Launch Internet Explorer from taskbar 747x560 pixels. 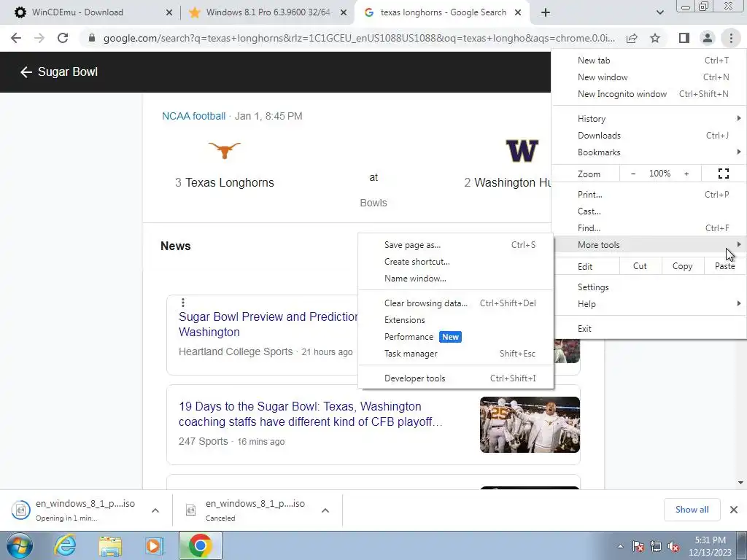(65, 545)
